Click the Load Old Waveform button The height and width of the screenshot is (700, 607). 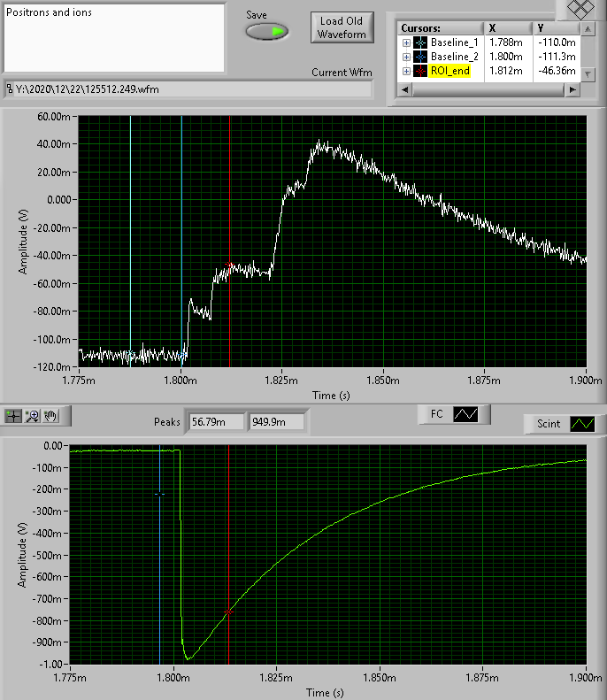342,27
